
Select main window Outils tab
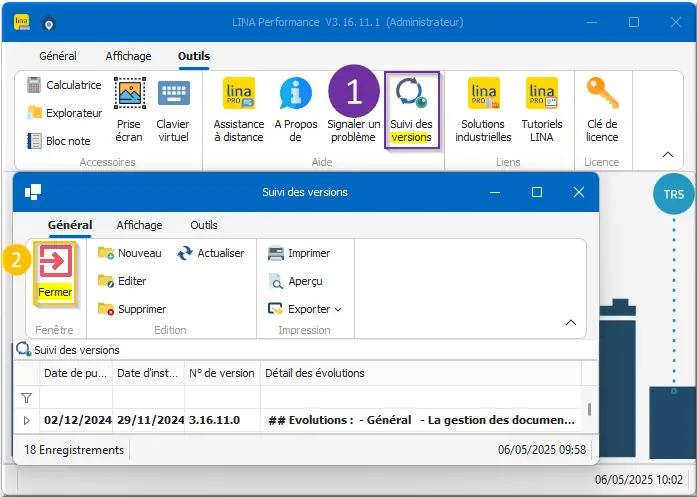click(194, 56)
